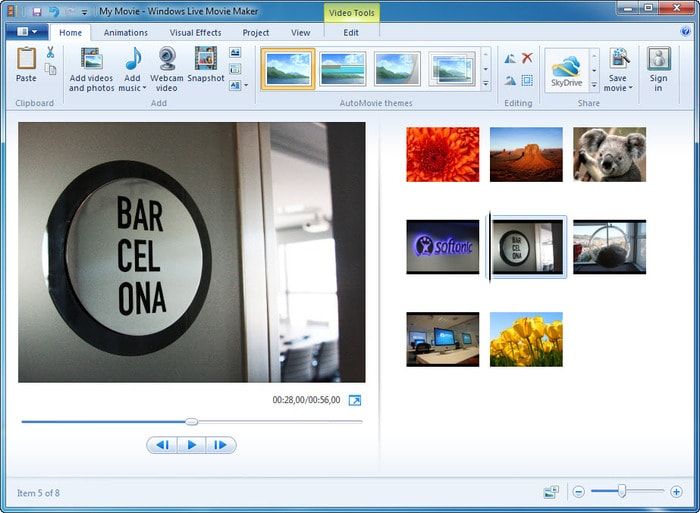Click the Copy icon under scissors
Viewport: 700px width, 513px height.
(x=50, y=69)
